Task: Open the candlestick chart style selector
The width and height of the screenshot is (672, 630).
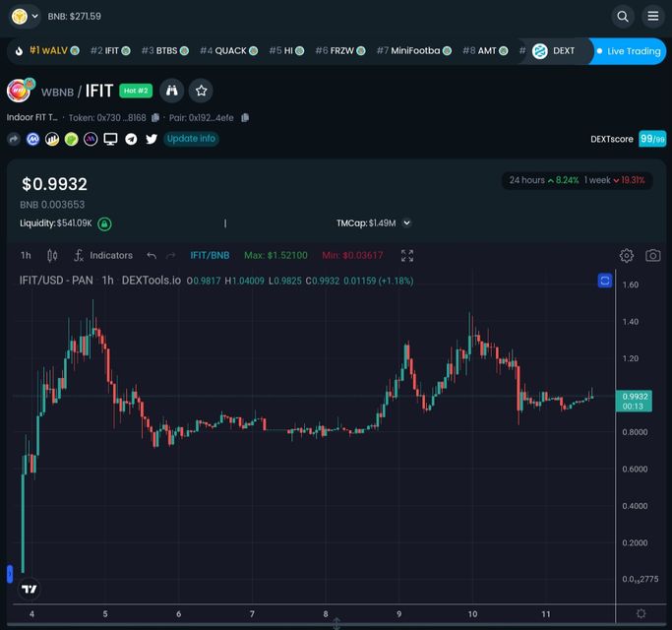Action: 52,256
